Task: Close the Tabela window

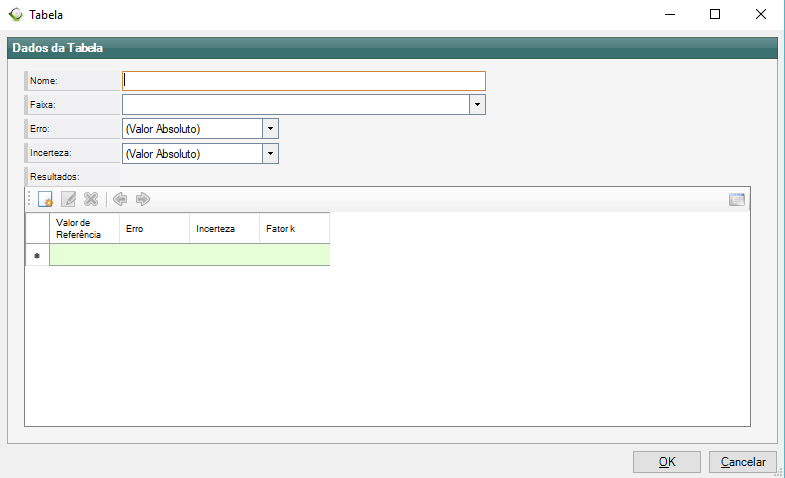Action: tap(760, 15)
